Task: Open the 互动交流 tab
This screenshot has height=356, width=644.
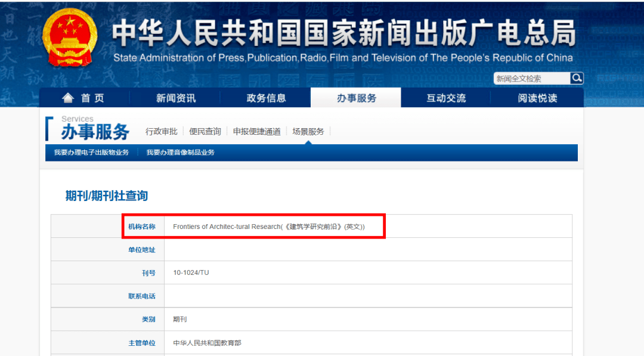Action: [x=446, y=98]
